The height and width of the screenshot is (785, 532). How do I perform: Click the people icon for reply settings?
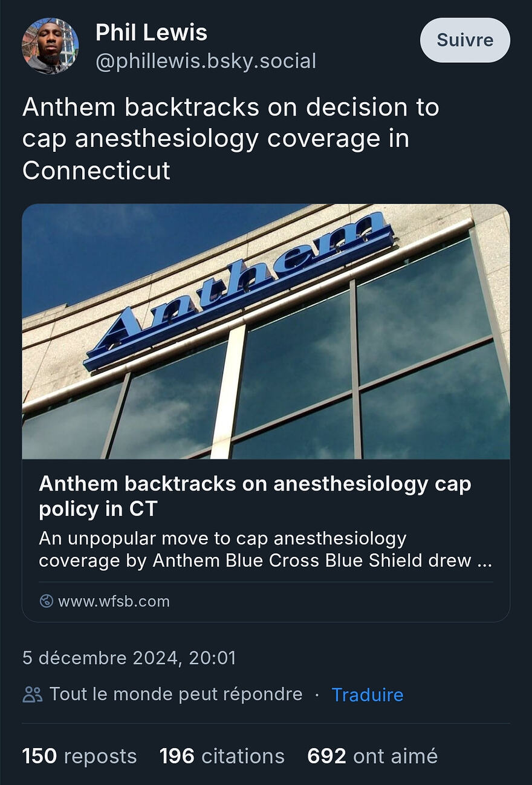click(x=33, y=694)
